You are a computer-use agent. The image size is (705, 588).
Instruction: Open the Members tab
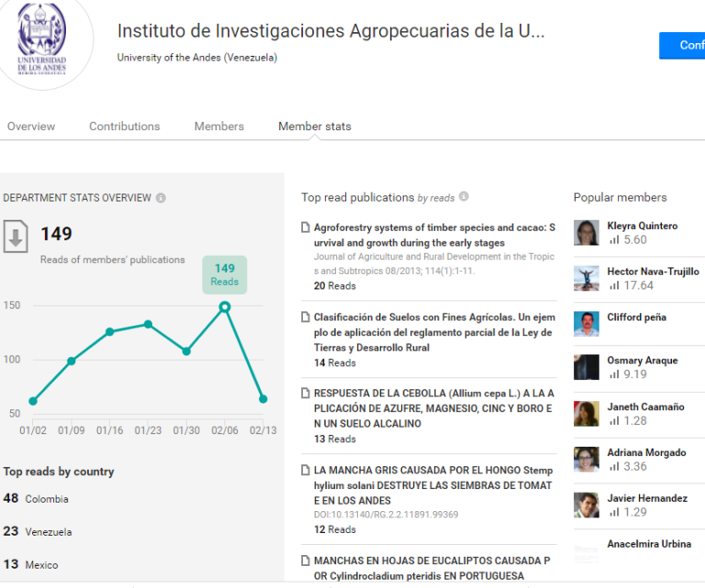click(x=219, y=127)
